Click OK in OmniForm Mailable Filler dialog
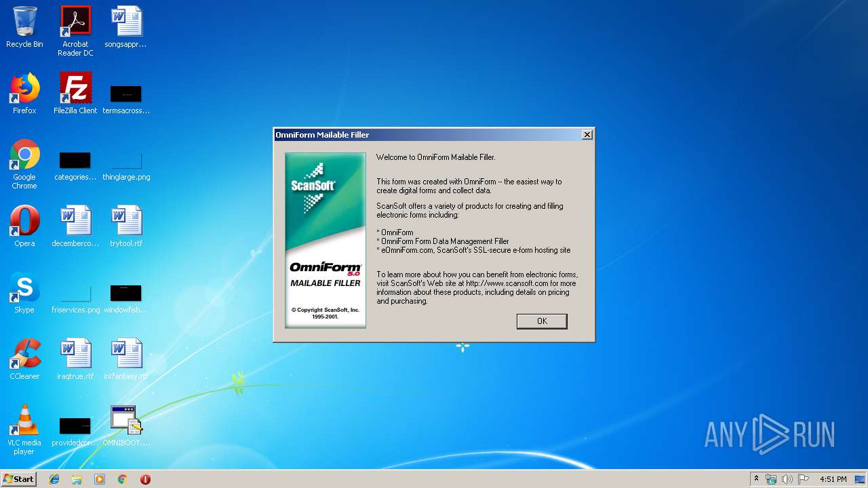Viewport: 868px width, 488px height. [x=542, y=321]
